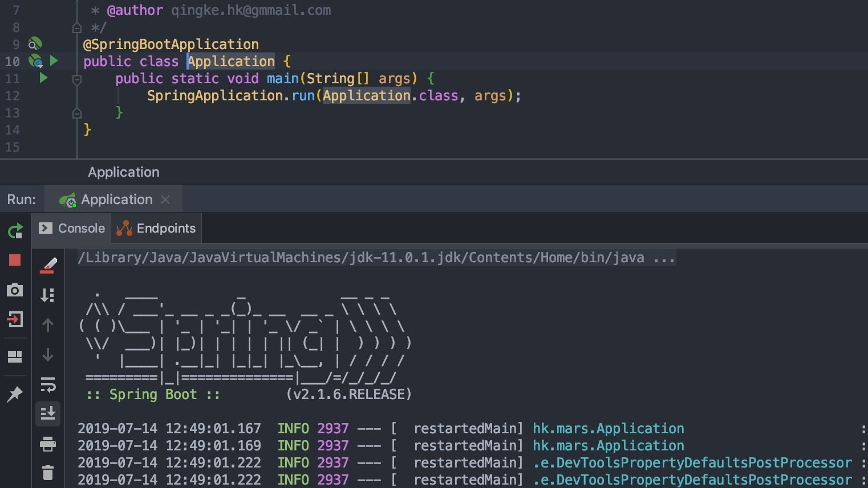Stop the running app with red square

pyautogui.click(x=15, y=261)
